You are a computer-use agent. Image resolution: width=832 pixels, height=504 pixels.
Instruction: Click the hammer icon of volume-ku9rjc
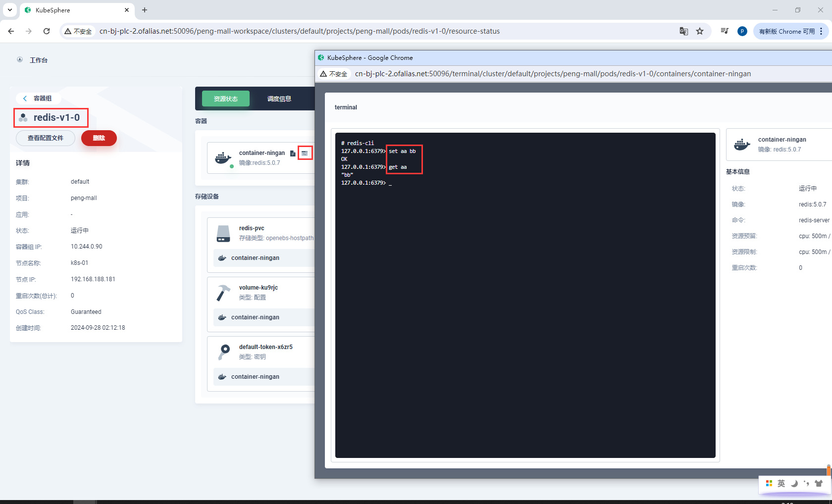coord(223,293)
